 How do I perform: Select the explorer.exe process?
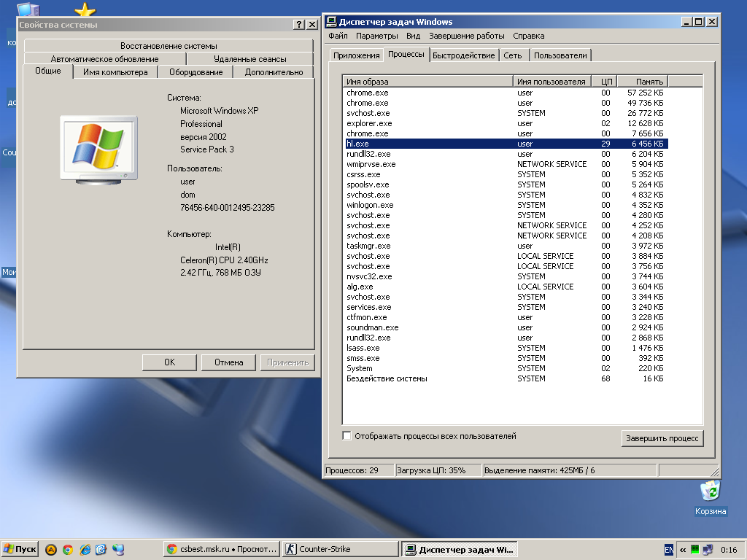pyautogui.click(x=506, y=123)
